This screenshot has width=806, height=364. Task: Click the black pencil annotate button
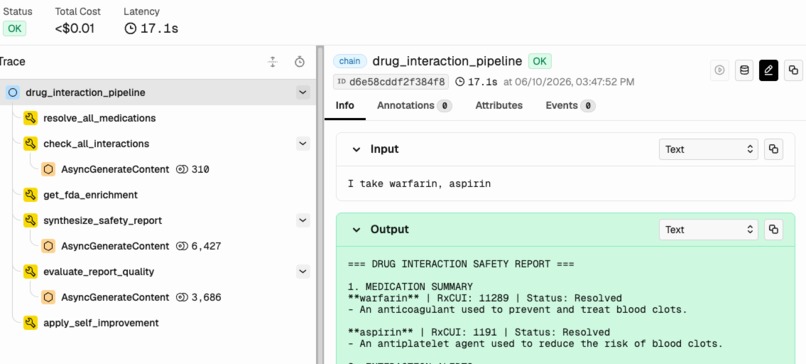(768, 70)
